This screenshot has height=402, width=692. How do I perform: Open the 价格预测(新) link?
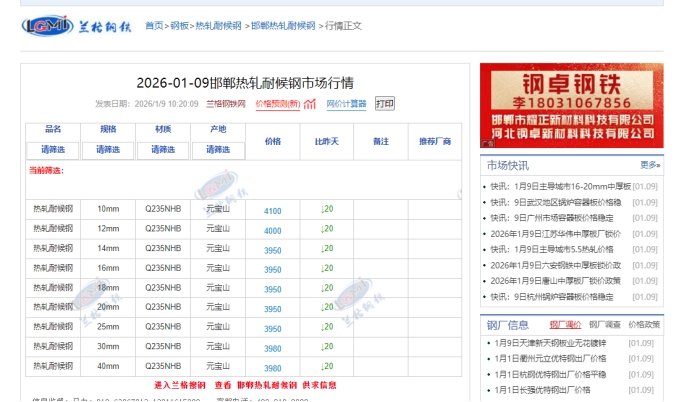[277, 104]
